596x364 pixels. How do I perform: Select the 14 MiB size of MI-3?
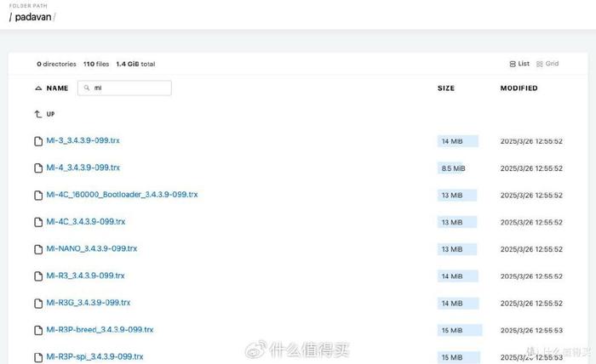pyautogui.click(x=452, y=141)
